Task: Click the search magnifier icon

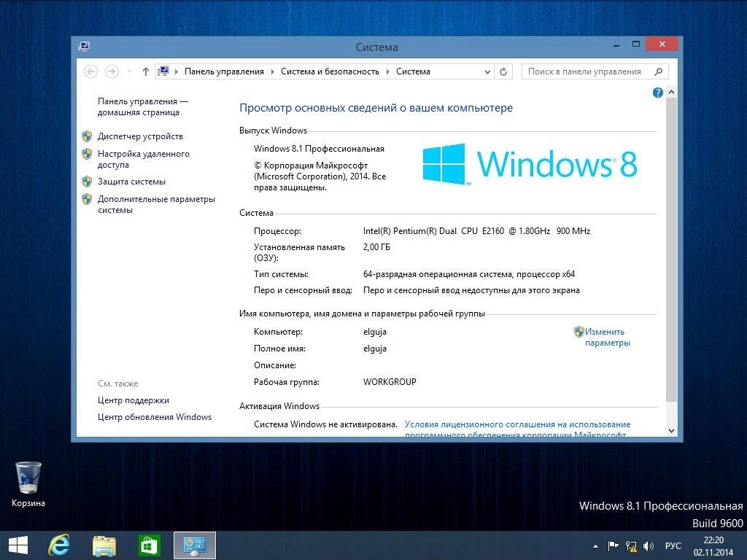Action: (659, 71)
